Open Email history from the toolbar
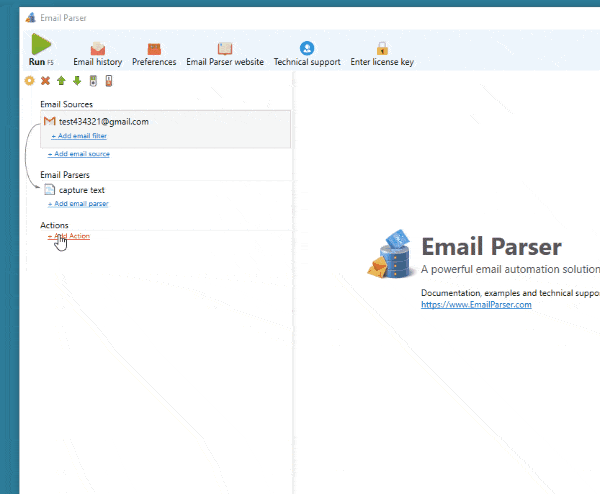Image resolution: width=600 pixels, height=494 pixels. (x=98, y=54)
